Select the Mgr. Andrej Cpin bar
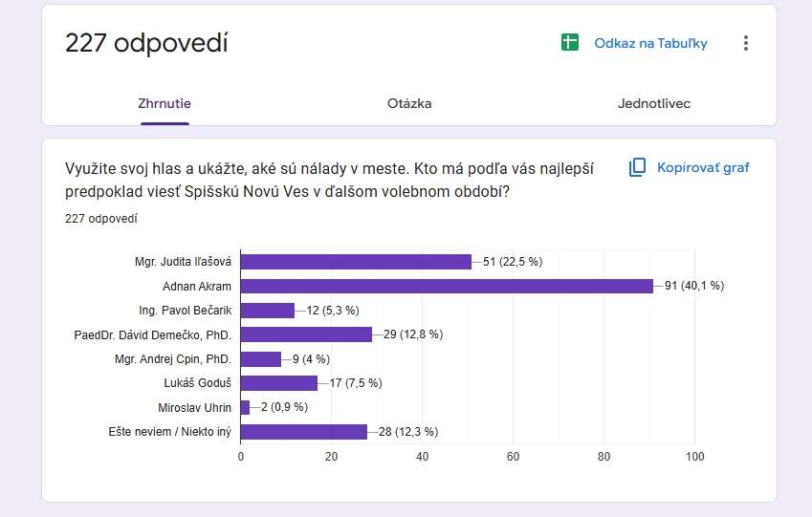 tap(261, 359)
